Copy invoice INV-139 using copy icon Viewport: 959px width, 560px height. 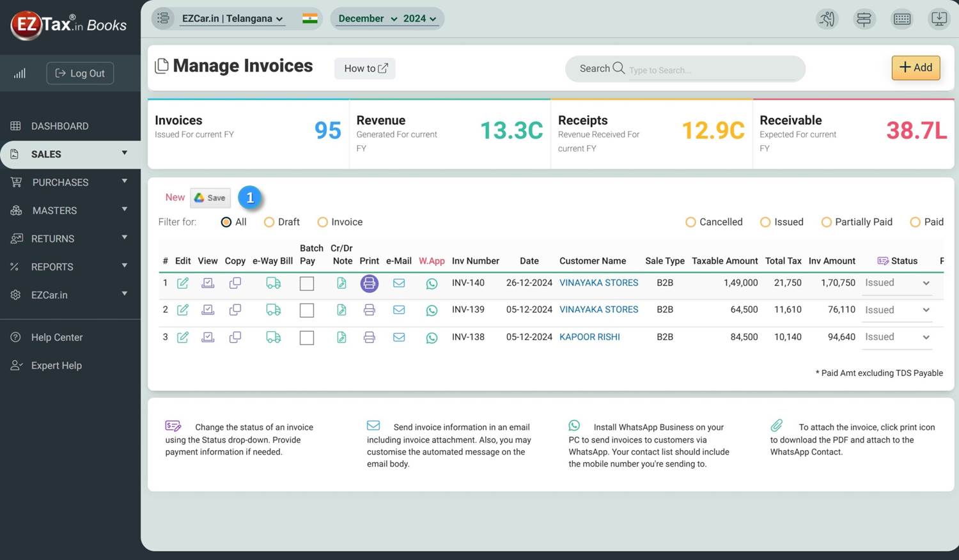tap(235, 310)
